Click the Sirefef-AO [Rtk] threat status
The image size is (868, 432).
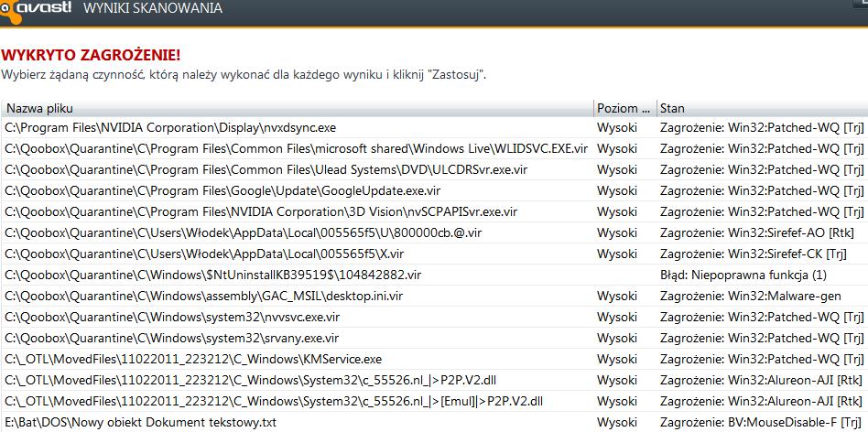(756, 232)
